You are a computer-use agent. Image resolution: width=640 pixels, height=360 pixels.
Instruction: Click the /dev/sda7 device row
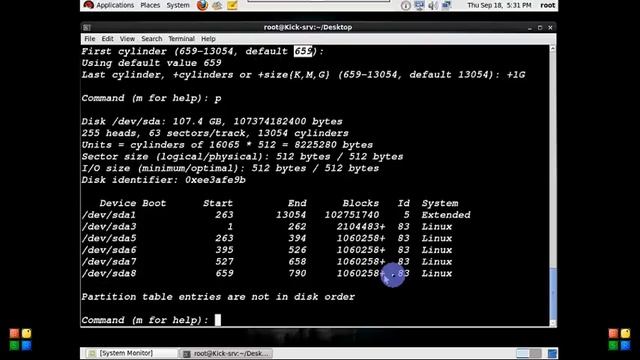[267, 262]
